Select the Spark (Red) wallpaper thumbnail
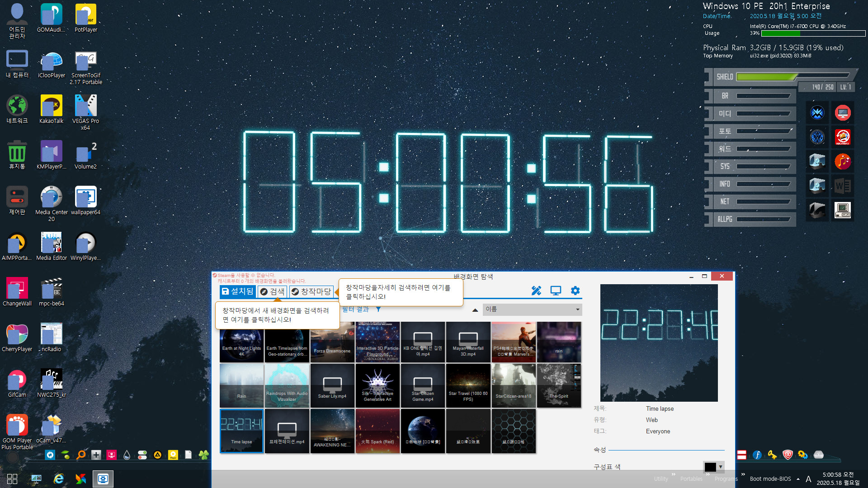Image resolution: width=868 pixels, height=488 pixels. [377, 431]
